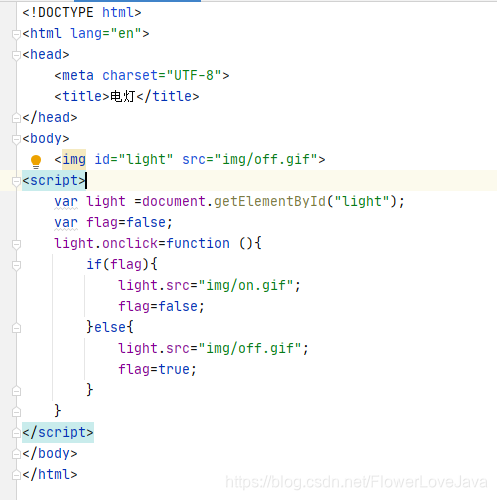
Task: Click the flag=false; line inside if block
Action: tap(161, 307)
